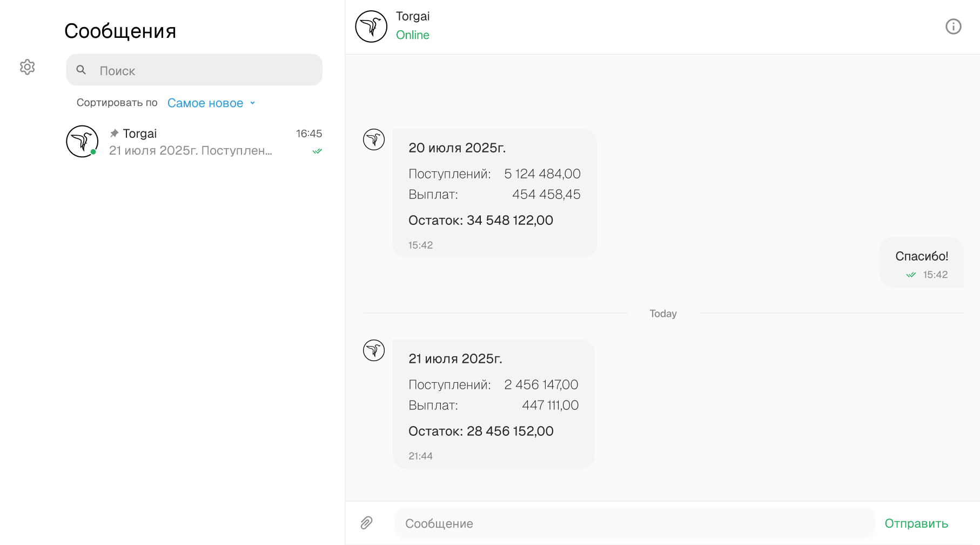Open the Самое новое sort dropdown
This screenshot has height=545, width=980.
pyautogui.click(x=205, y=103)
